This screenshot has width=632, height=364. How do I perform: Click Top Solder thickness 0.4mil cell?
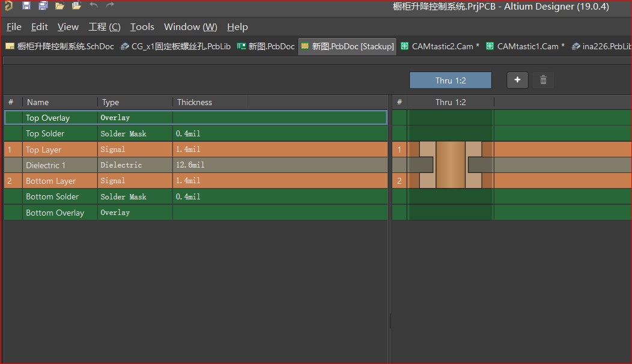280,133
